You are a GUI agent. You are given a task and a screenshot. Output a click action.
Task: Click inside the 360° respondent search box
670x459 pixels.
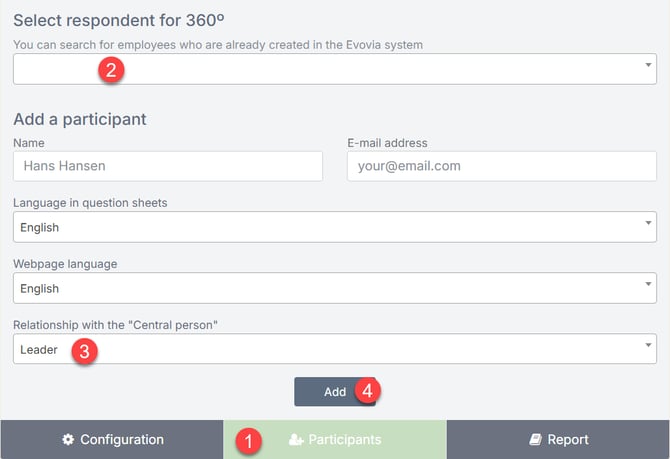[x=330, y=69]
